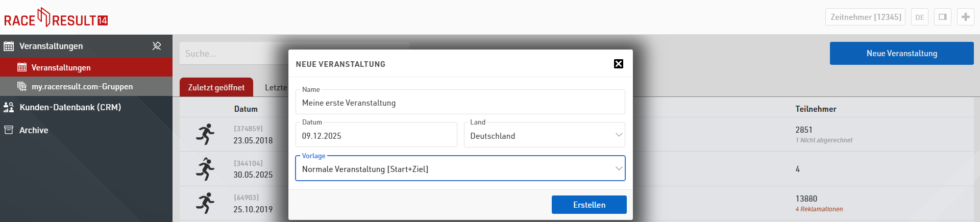Expand the Vorlage template dropdown
Screen dimensions: 980x222
tap(460, 169)
